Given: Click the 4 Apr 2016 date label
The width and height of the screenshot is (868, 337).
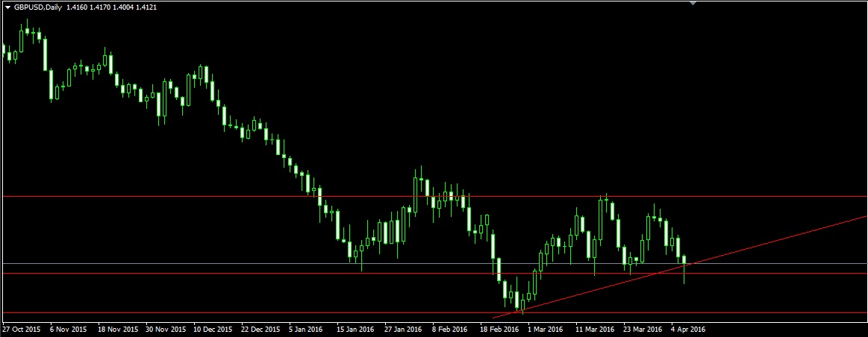Looking at the screenshot, I should (x=689, y=329).
